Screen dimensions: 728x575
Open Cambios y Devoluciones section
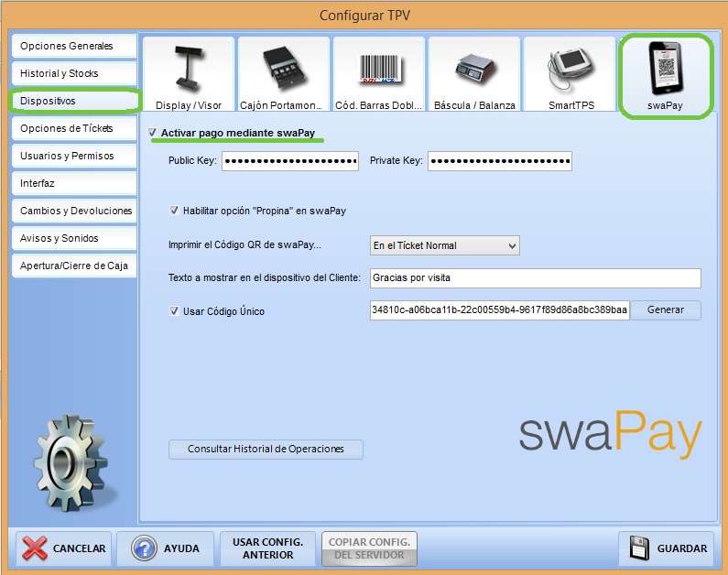click(x=74, y=211)
